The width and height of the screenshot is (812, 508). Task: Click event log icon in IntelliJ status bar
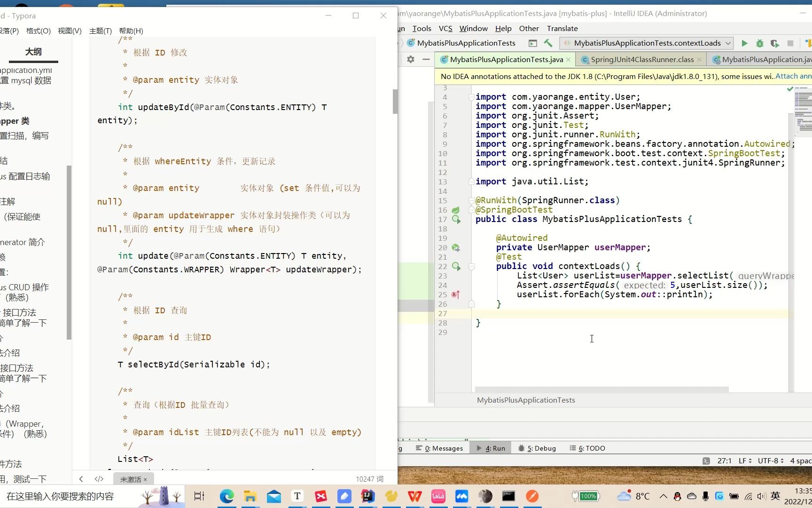706,461
